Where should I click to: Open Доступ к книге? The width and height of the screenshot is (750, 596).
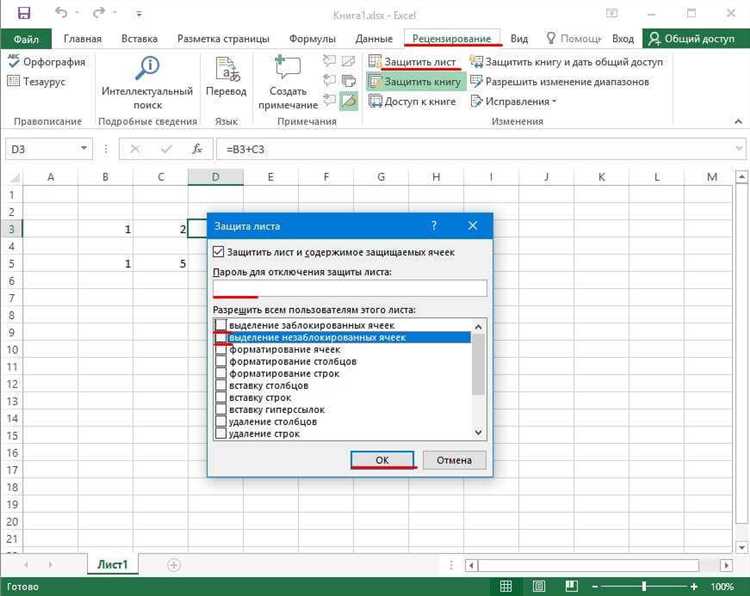(x=412, y=101)
